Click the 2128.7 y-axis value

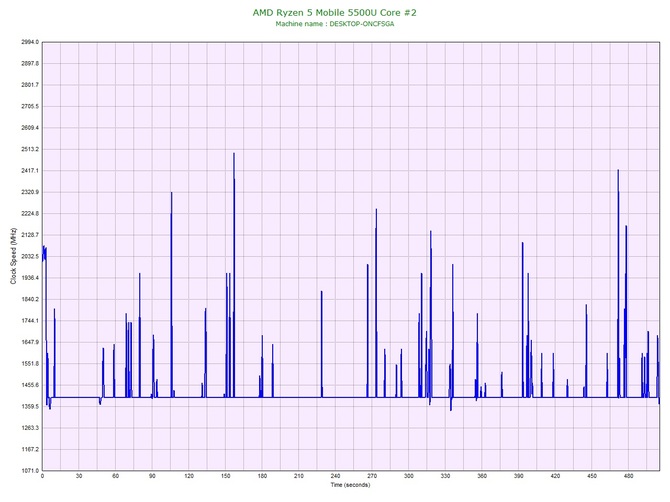[x=30, y=235]
